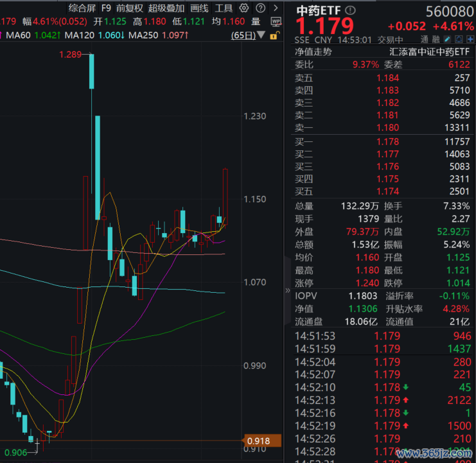Collapse the quote side panel arrow
476x463 pixels.
pyautogui.click(x=288, y=290)
